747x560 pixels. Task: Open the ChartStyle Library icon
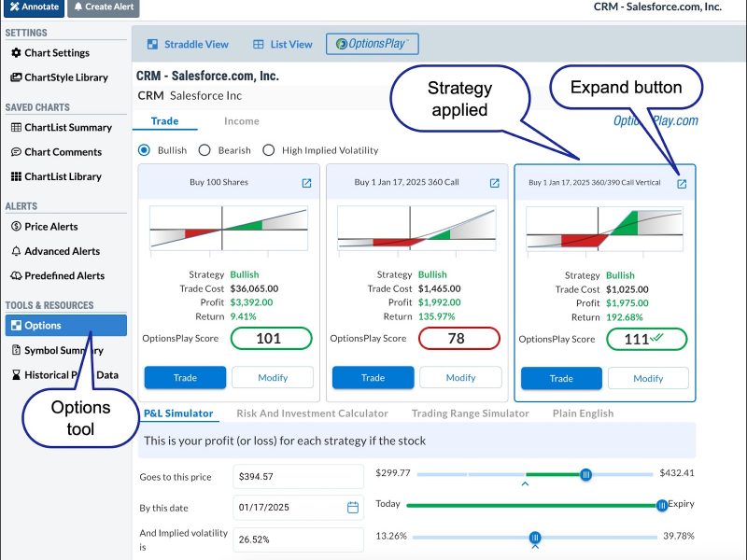coord(16,77)
